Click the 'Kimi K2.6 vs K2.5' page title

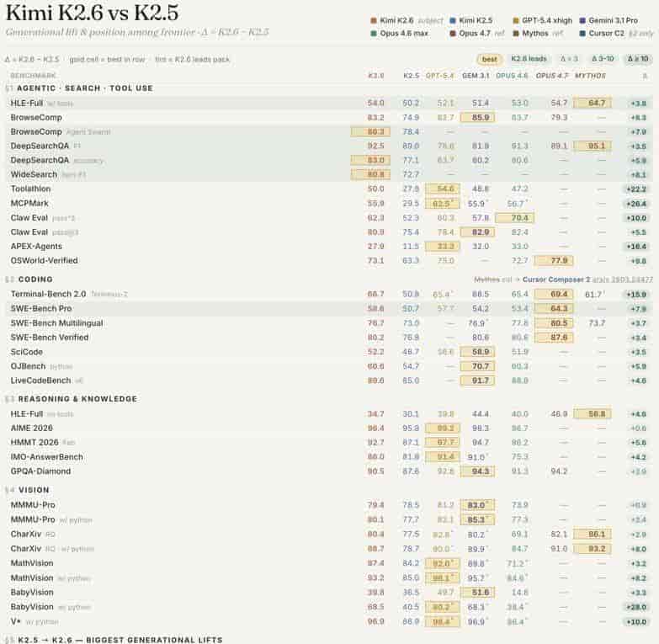[x=93, y=13]
